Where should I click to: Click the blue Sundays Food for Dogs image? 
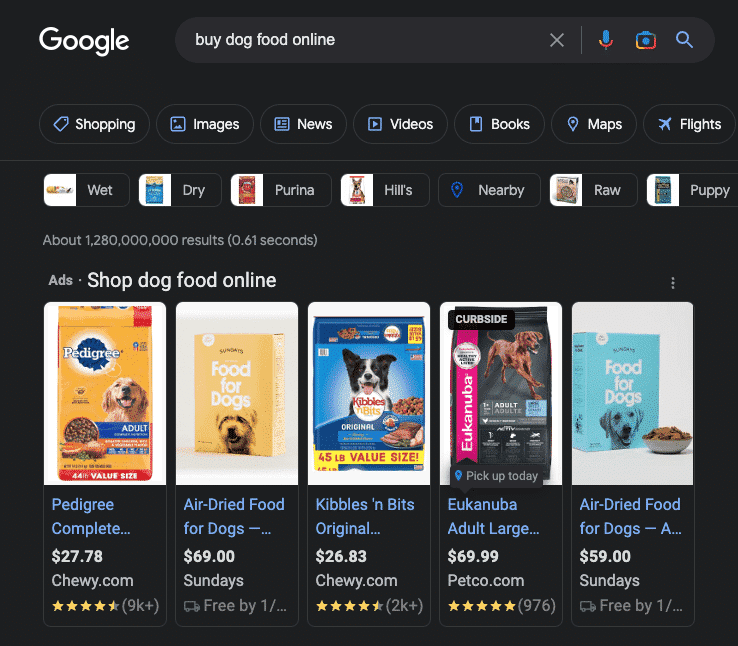coord(633,393)
